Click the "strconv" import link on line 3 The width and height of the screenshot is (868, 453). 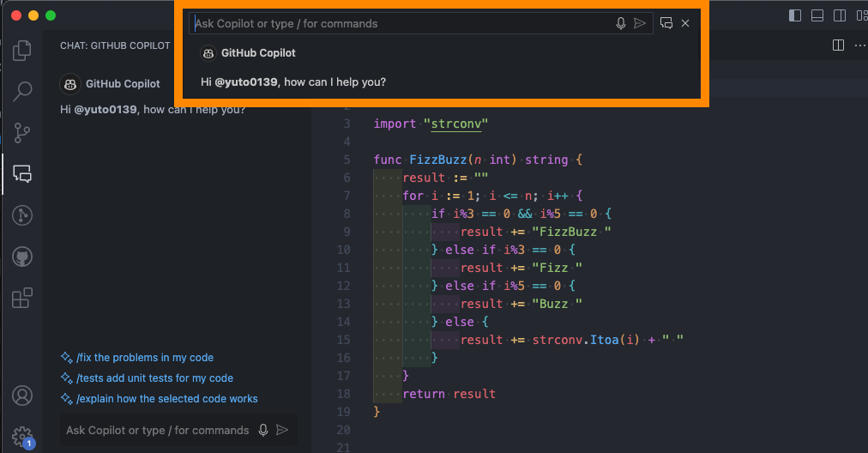pos(456,124)
